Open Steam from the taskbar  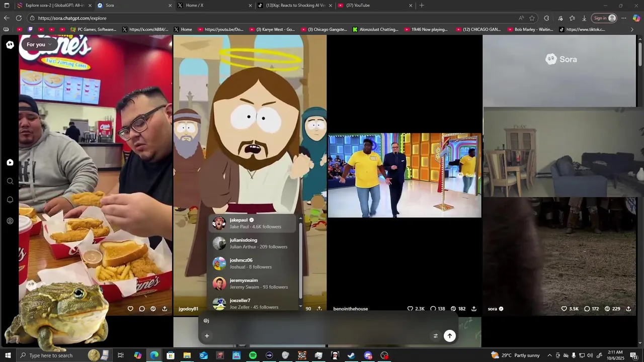click(x=351, y=355)
